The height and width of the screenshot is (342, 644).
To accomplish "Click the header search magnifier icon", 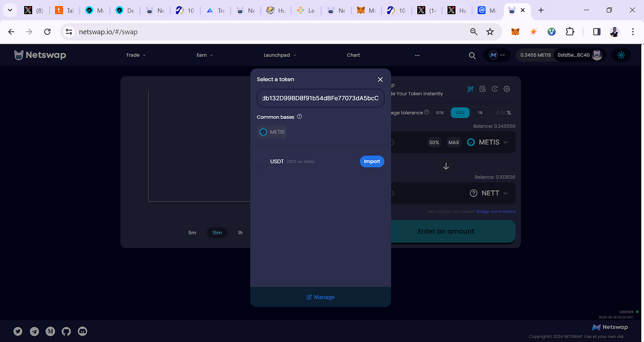I will 472,55.
